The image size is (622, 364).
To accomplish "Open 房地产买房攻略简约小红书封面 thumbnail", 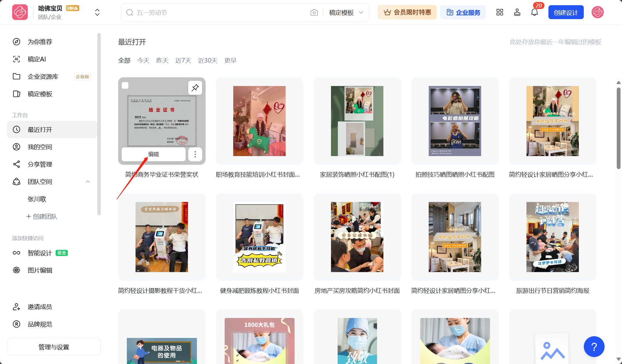I will pos(357,237).
